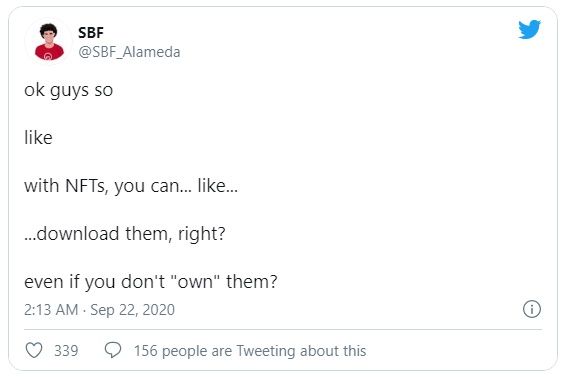The height and width of the screenshot is (377, 565).
Task: Open the @SBF_Alameda handle link
Action: point(129,52)
